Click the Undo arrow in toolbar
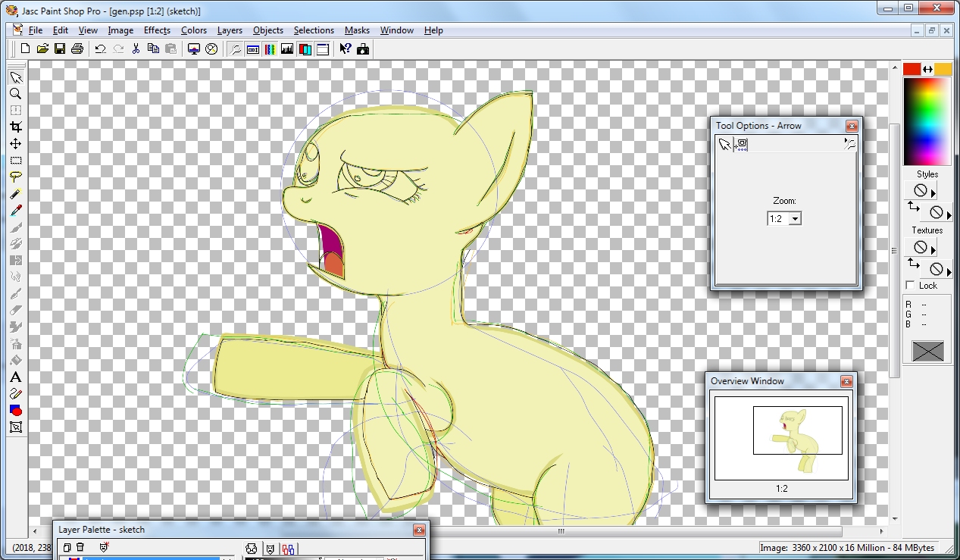This screenshot has width=960, height=560. [x=100, y=49]
